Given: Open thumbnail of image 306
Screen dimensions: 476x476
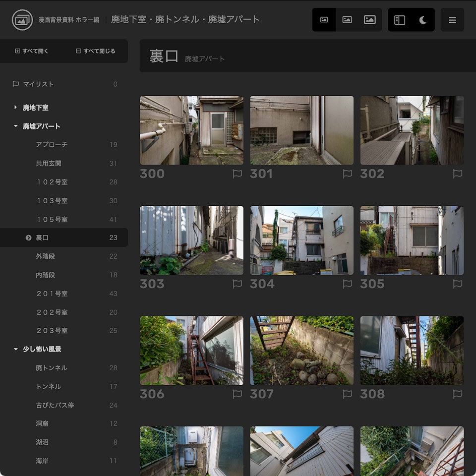Looking at the screenshot, I should pyautogui.click(x=191, y=351).
